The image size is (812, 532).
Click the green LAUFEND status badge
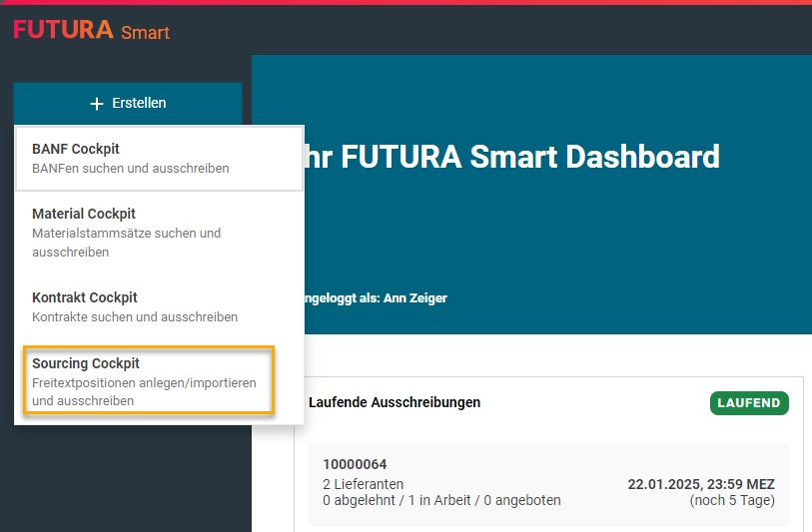pos(749,403)
